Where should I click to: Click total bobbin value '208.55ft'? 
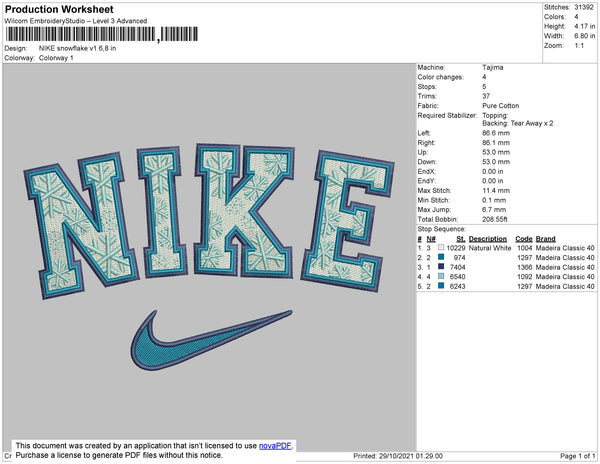click(495, 219)
